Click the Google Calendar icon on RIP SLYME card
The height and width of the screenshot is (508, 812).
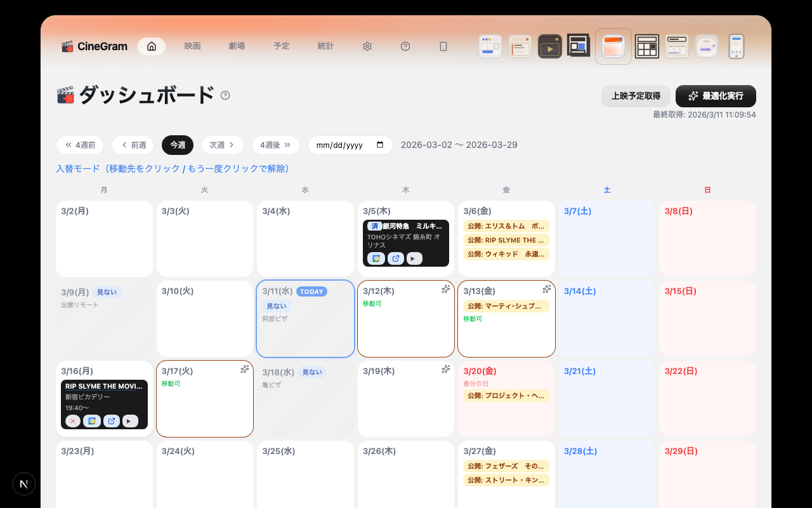(x=92, y=421)
